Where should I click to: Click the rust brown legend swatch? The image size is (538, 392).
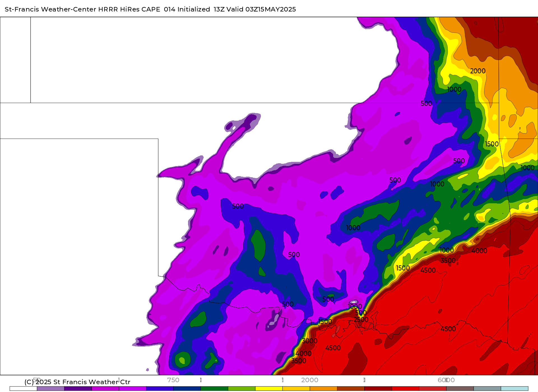351,389
